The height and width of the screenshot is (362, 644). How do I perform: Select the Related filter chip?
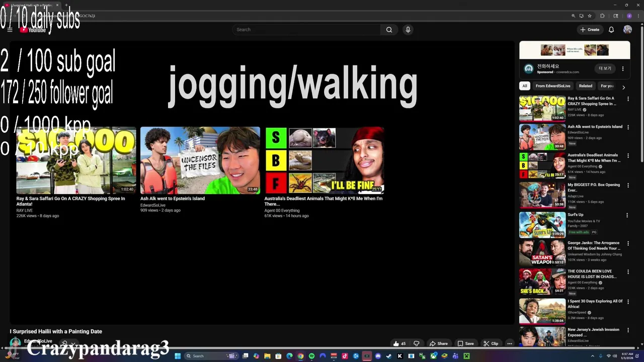click(586, 86)
